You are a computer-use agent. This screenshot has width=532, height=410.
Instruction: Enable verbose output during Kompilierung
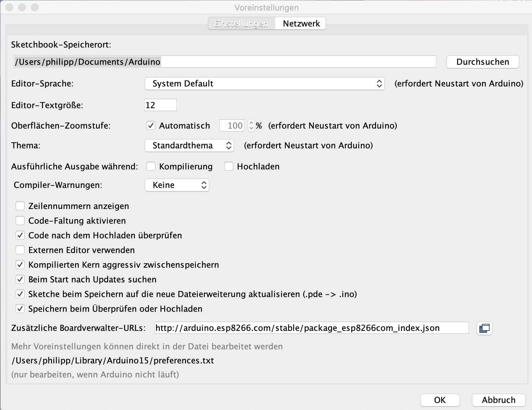[151, 166]
